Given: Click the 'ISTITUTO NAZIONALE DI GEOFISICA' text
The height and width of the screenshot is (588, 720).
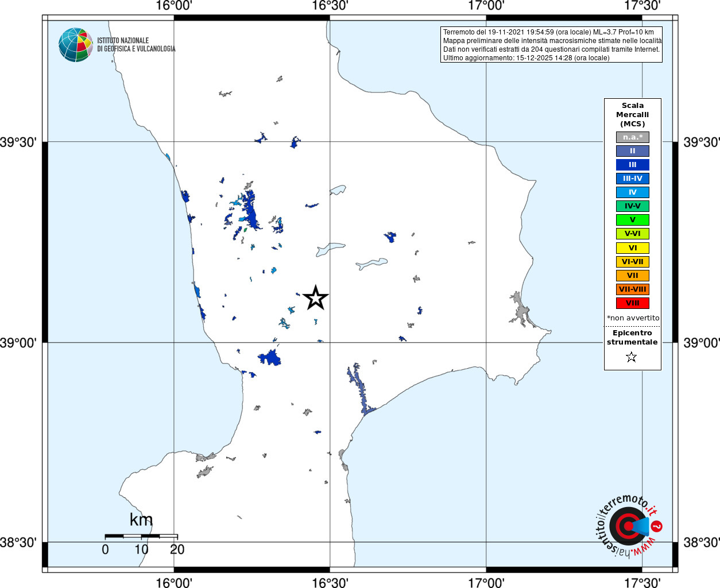Looking at the screenshot, I should coord(136,45).
